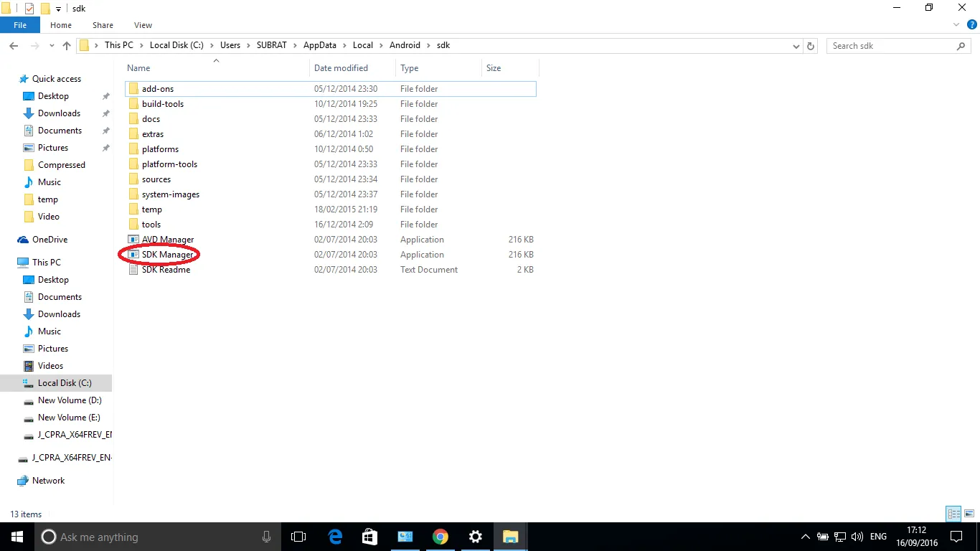Select the SDK Manager application
The image size is (980, 551).
[330, 255]
